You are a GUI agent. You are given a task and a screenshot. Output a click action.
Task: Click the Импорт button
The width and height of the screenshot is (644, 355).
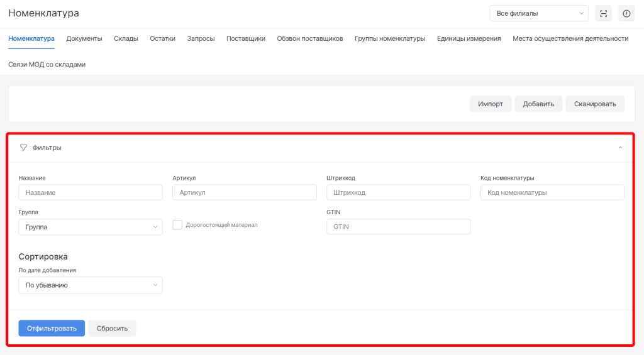coord(490,104)
